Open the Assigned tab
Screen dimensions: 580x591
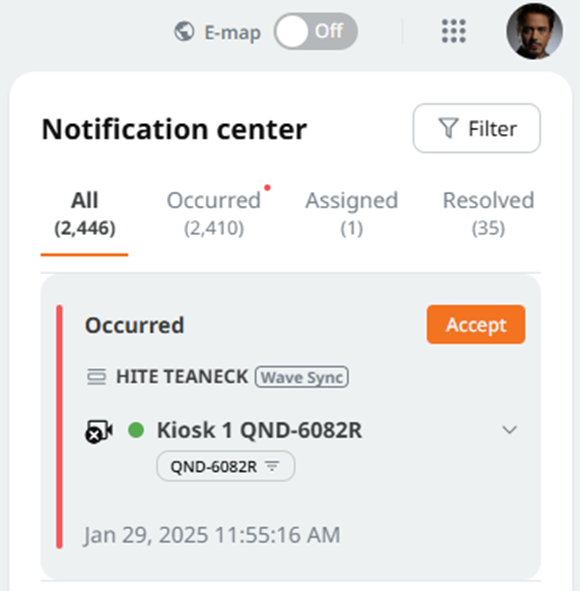coord(352,214)
